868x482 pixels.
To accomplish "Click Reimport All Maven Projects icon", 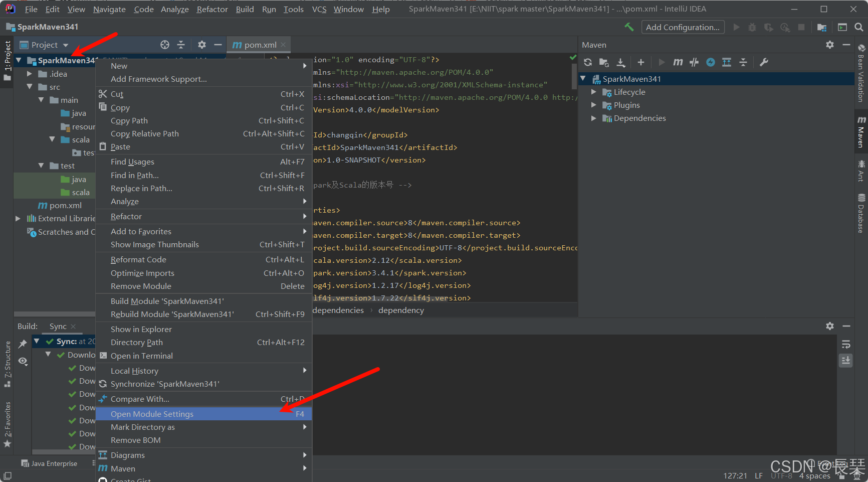I will [588, 62].
